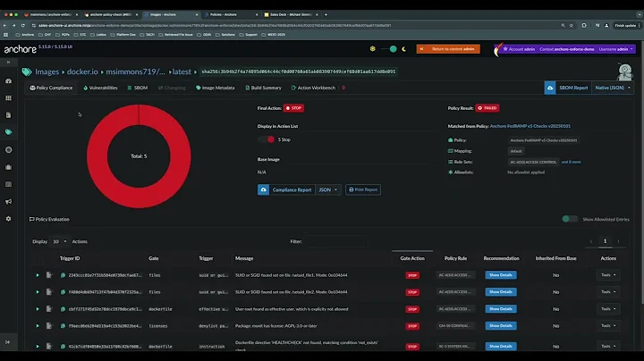Open the gear settings sidebar icon
This screenshot has height=361, width=644.
pyautogui.click(x=8, y=219)
